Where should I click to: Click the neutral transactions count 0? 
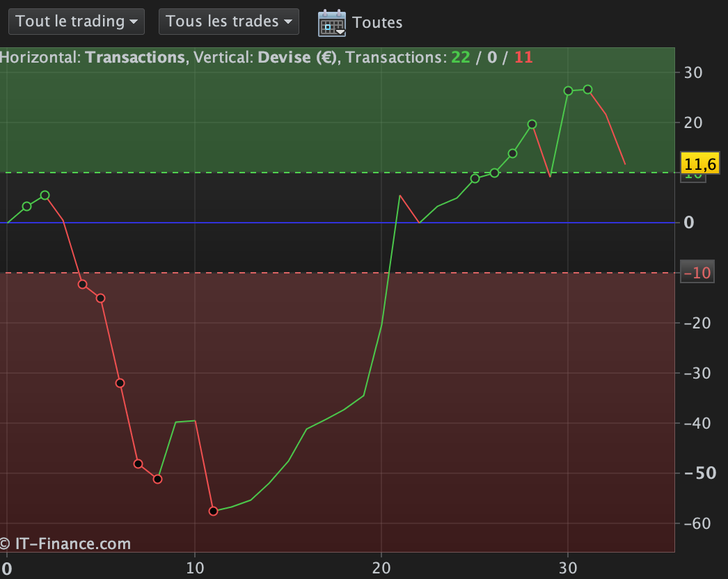[x=492, y=58]
